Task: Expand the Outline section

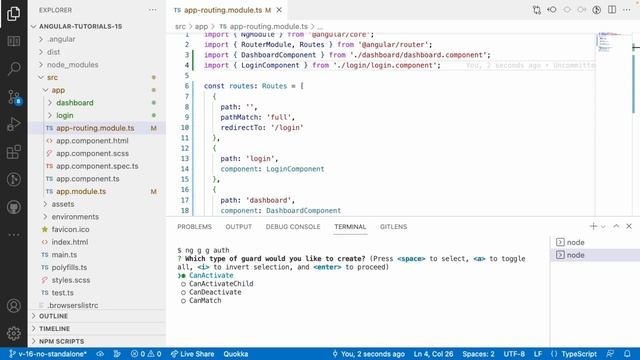Action: tap(98, 316)
